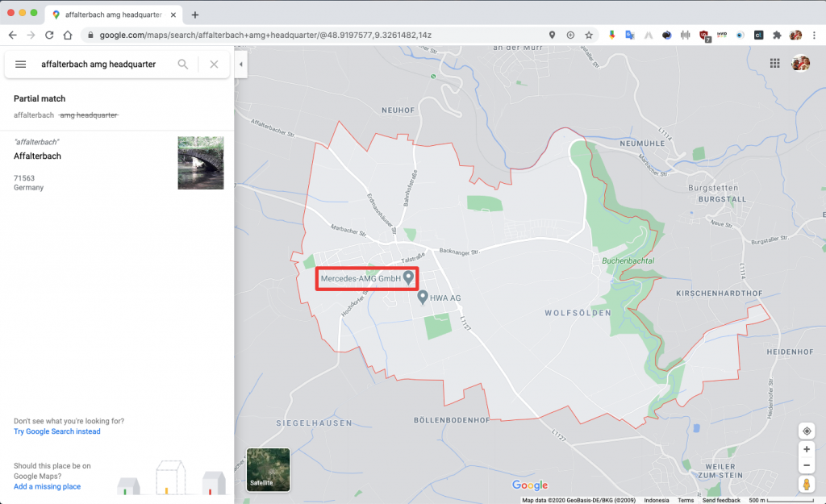Click Send feedback in map footer
The height and width of the screenshot is (504, 826).
[721, 500]
